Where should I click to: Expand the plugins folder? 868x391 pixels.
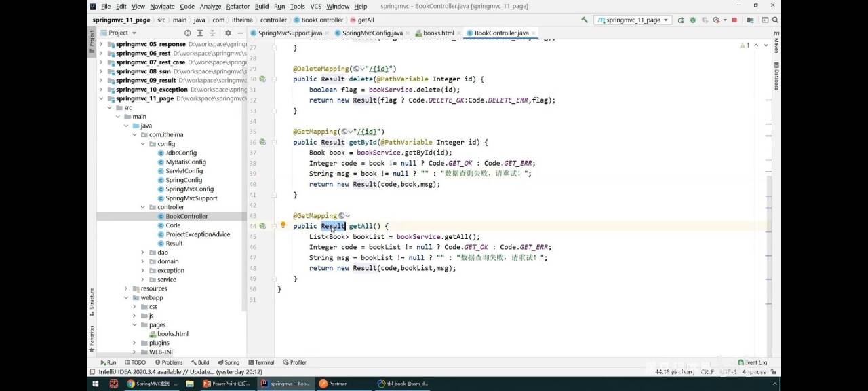(x=134, y=343)
